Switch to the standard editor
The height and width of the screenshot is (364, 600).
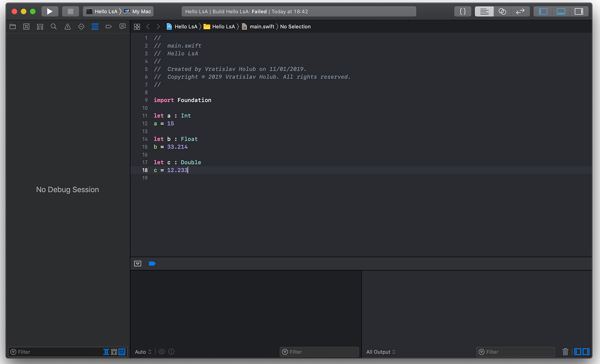(484, 11)
